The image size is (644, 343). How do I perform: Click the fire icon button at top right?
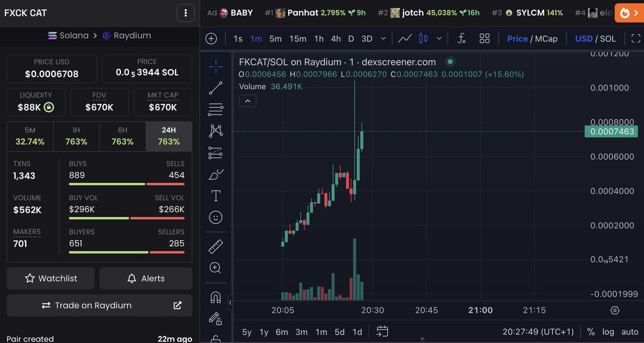tap(624, 13)
